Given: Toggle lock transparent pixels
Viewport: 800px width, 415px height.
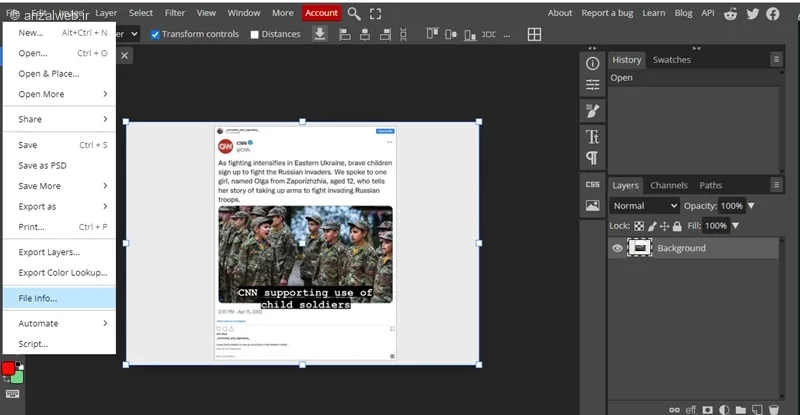Looking at the screenshot, I should click(639, 226).
